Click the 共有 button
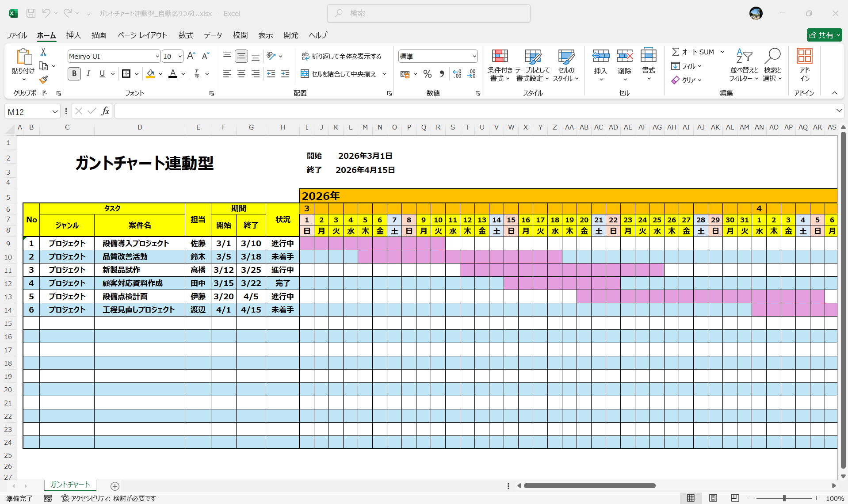 [x=824, y=35]
